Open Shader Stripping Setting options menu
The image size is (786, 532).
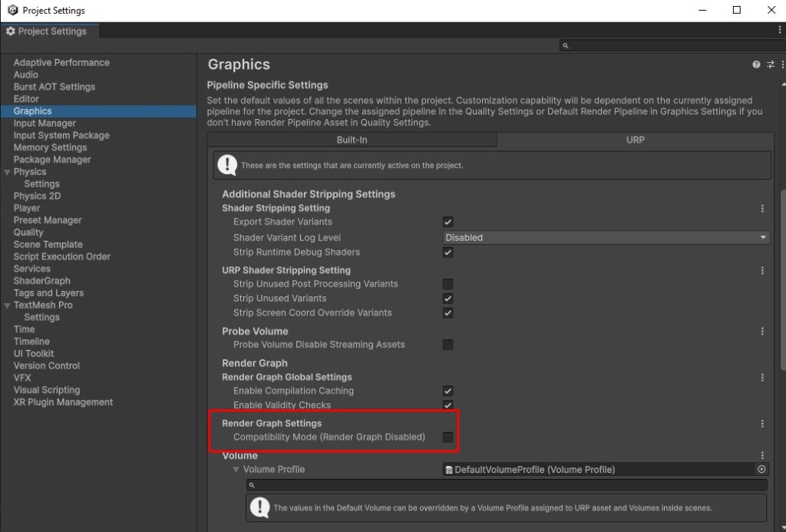(762, 208)
